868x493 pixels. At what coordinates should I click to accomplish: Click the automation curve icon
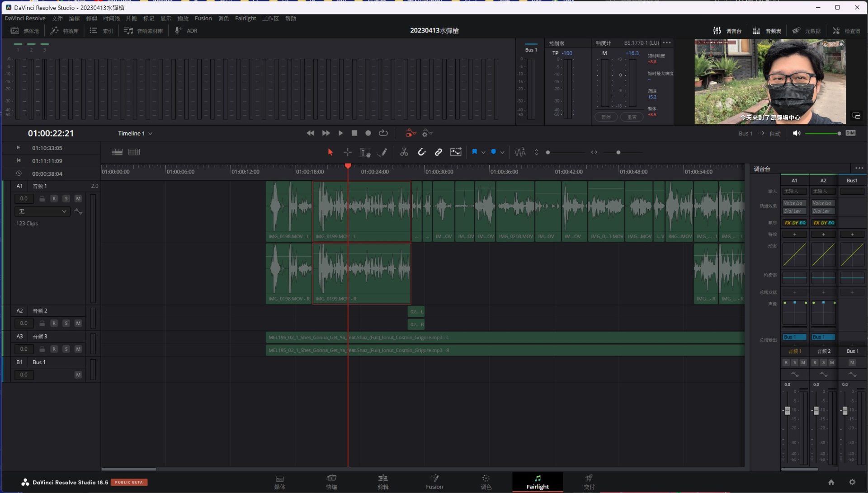pyautogui.click(x=456, y=152)
